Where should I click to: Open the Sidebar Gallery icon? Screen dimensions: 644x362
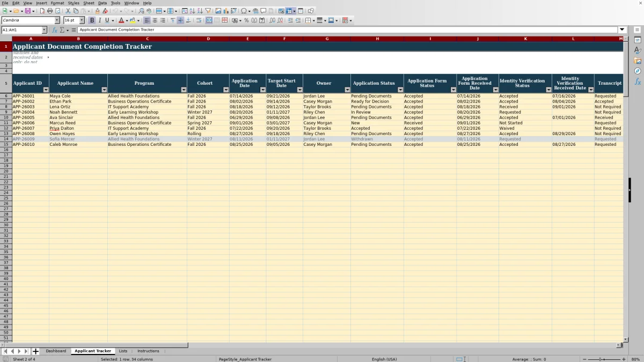(x=638, y=61)
